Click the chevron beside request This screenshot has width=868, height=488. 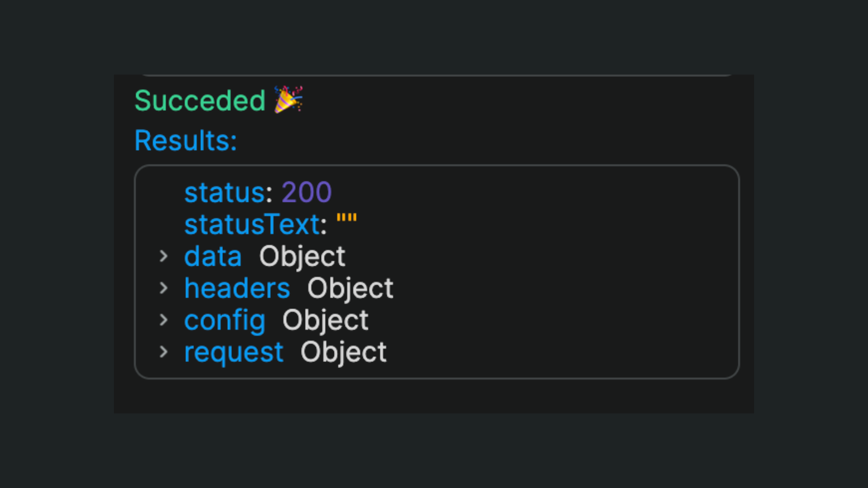[x=164, y=352]
